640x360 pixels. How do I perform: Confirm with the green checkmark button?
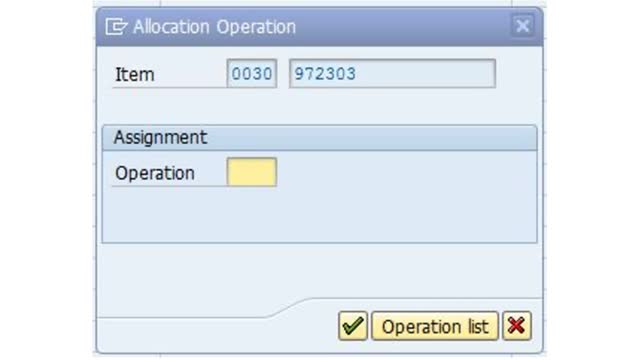click(353, 326)
